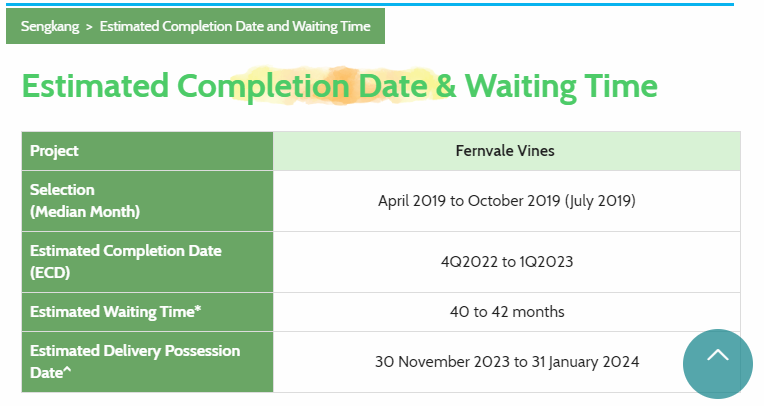The height and width of the screenshot is (406, 764).
Task: Click the 4Q2022 to 1Q2023 value cell
Action: pyautogui.click(x=506, y=262)
